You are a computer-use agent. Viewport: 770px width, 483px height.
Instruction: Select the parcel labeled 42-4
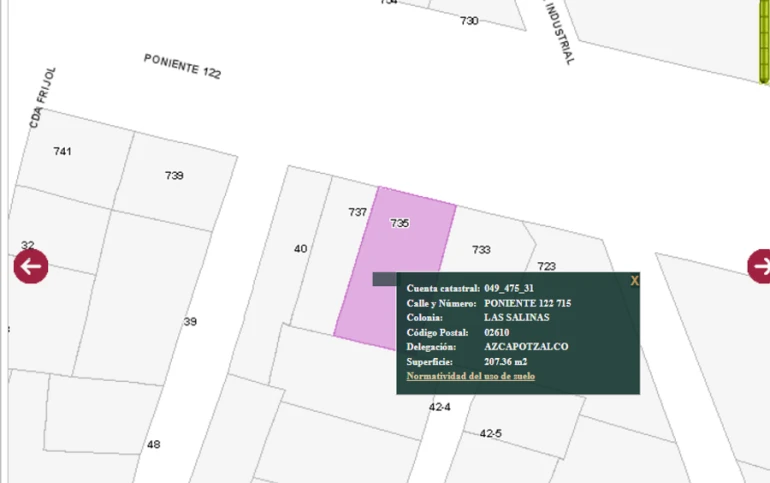click(x=439, y=407)
